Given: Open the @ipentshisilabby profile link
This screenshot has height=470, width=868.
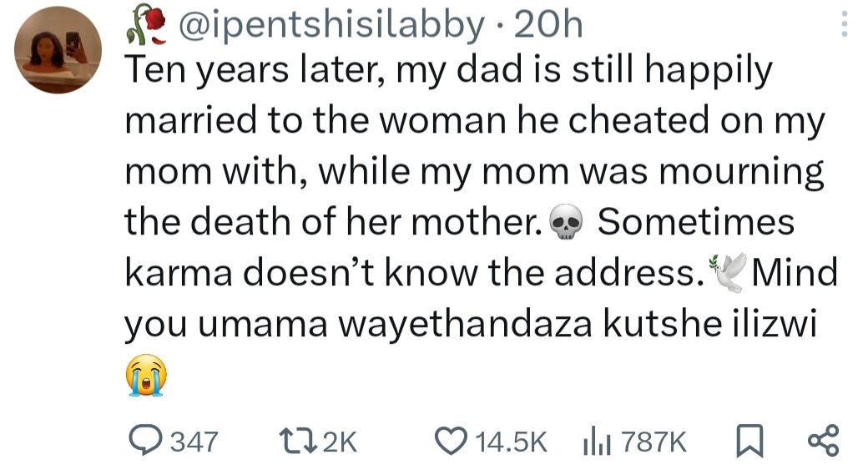Looking at the screenshot, I should [x=330, y=27].
